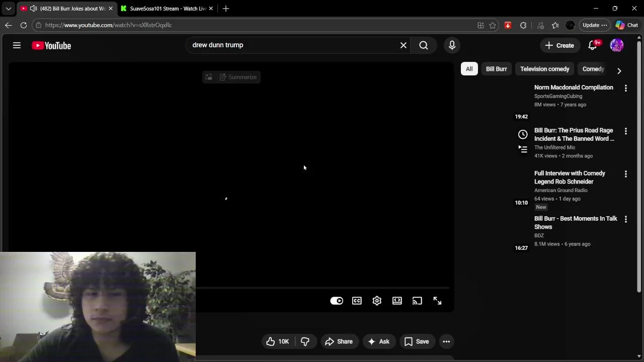
Task: Open the browser profile circle icon
Action: 570,25
